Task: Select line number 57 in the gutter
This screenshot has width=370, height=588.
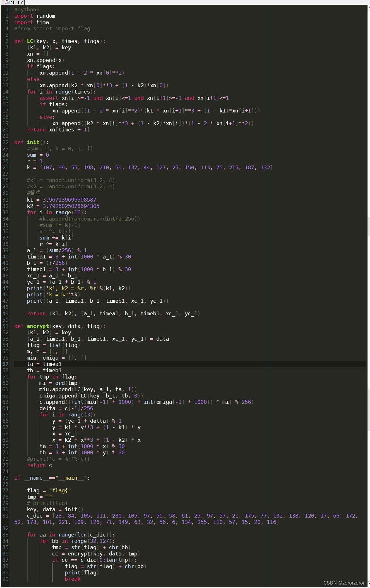Action: pos(5,364)
